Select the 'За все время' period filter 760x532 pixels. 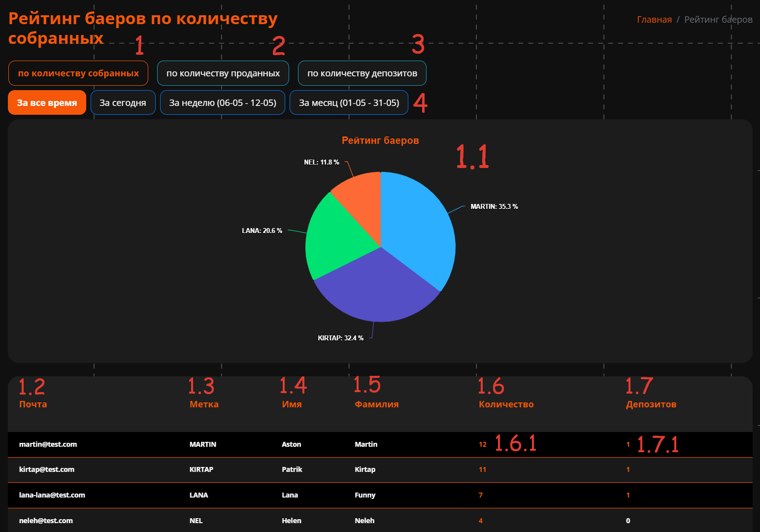pyautogui.click(x=47, y=102)
